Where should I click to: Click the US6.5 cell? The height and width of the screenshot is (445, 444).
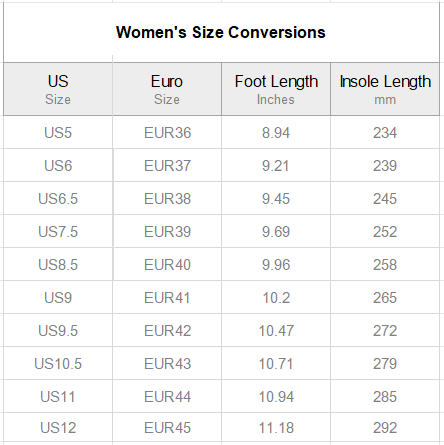[58, 199]
